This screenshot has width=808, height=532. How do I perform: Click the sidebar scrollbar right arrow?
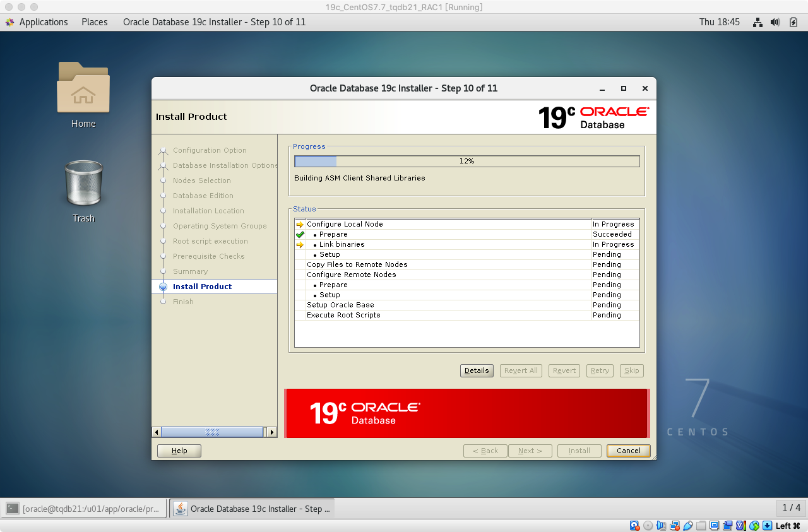pyautogui.click(x=271, y=432)
